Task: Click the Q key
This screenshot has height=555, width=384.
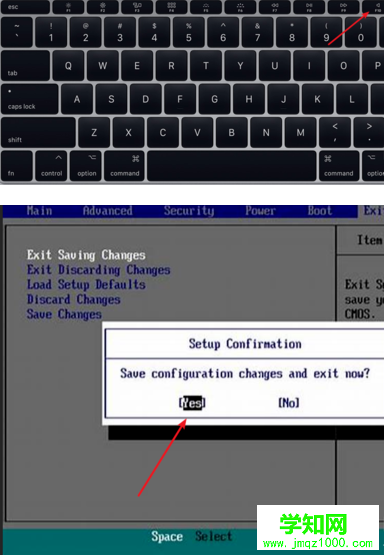Action: (68, 65)
